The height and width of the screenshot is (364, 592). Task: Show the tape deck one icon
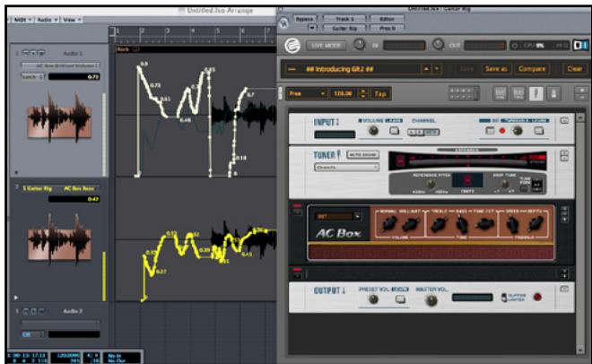click(x=500, y=93)
